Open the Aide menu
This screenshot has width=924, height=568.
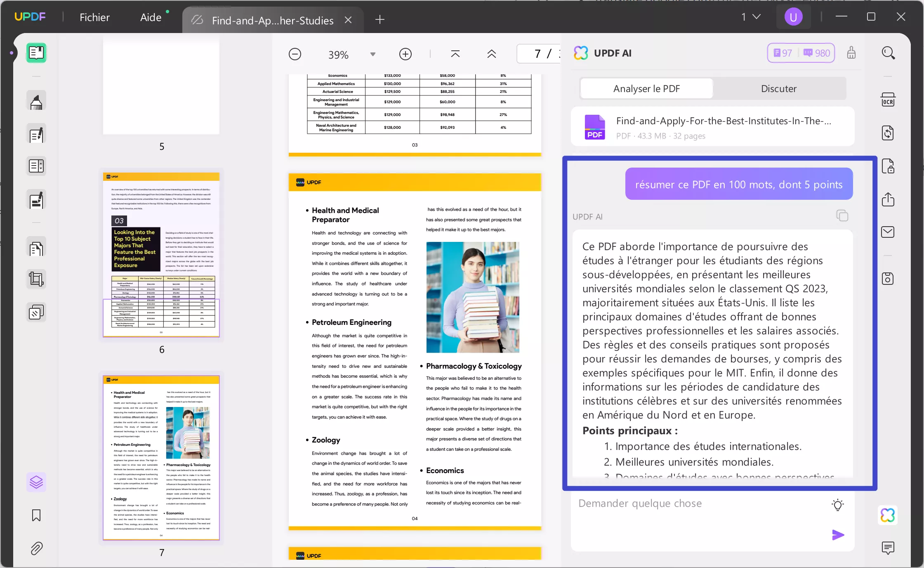pyautogui.click(x=151, y=17)
